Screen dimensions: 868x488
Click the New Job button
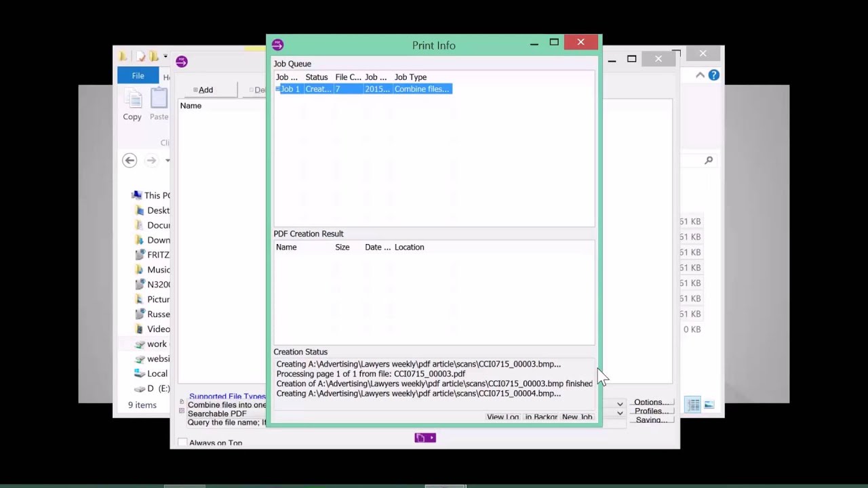click(577, 417)
